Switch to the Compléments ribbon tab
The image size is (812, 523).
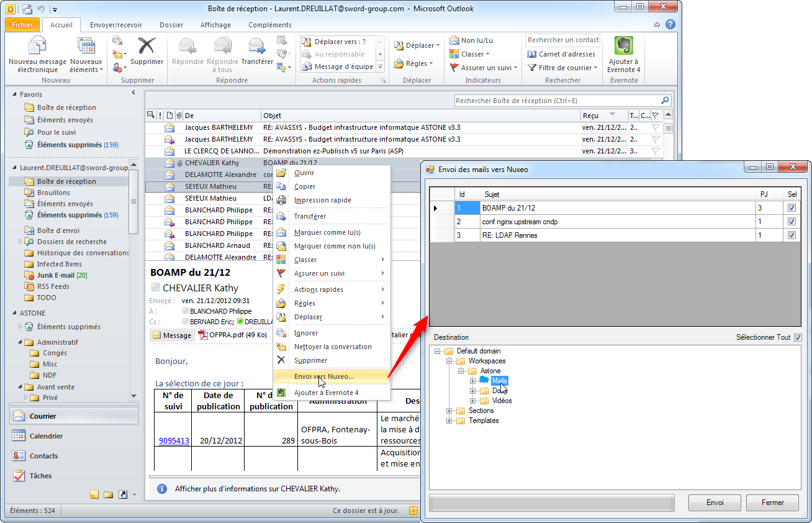(x=270, y=25)
